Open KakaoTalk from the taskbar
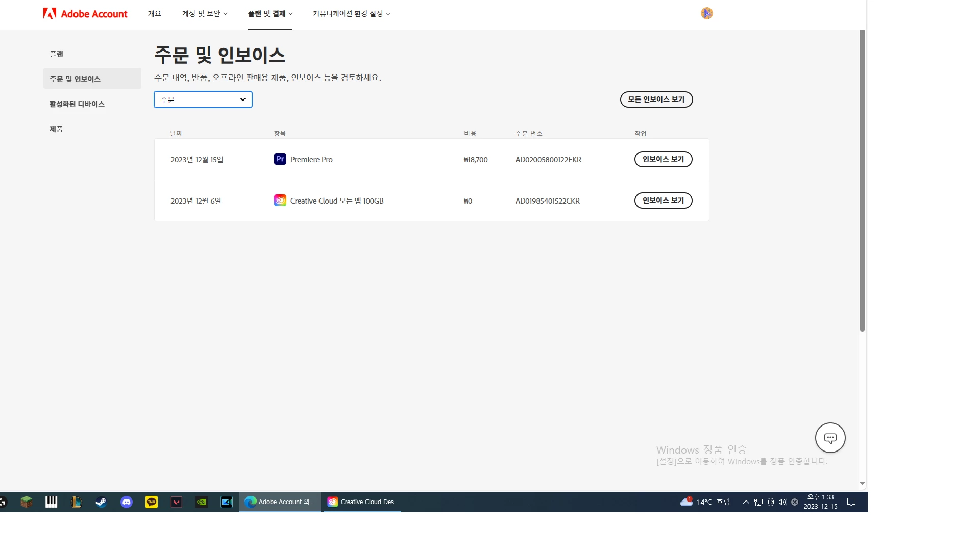This screenshot has width=980, height=551. point(152,502)
